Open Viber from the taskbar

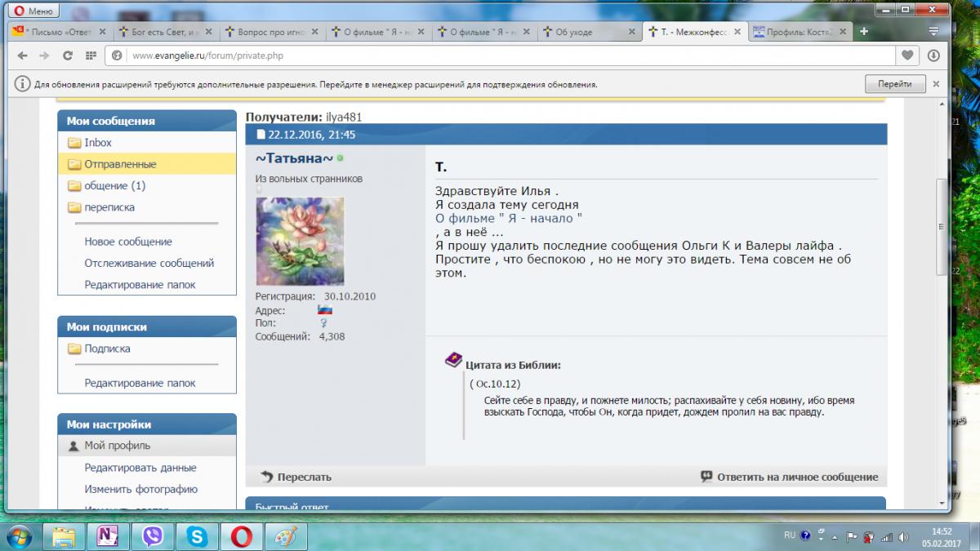pyautogui.click(x=152, y=535)
